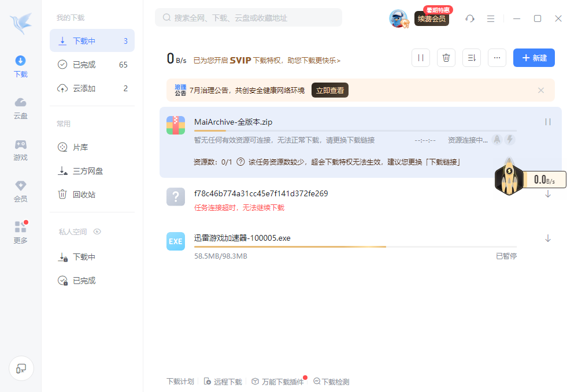This screenshot has height=392, width=578.
Task: Open 下载计划 download schedule
Action: [x=180, y=382]
